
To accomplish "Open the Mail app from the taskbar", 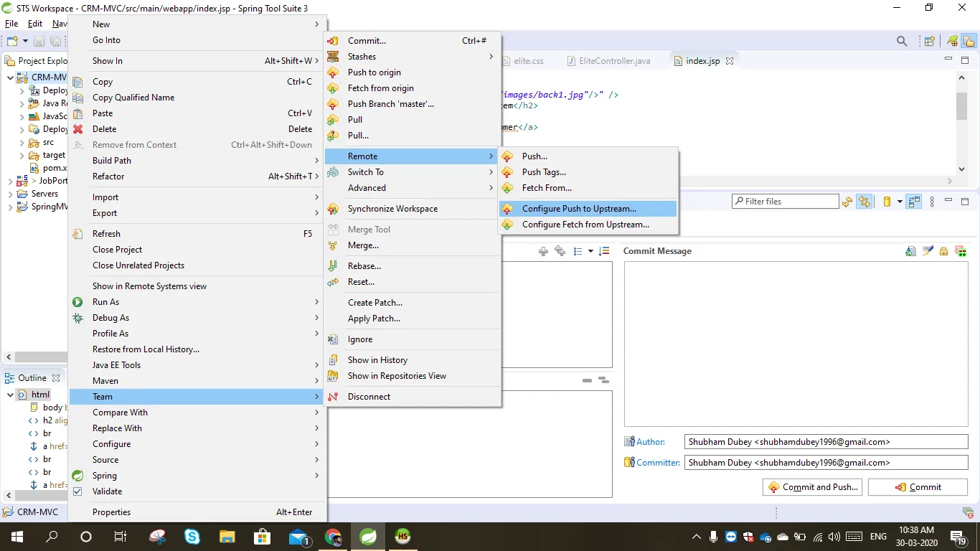I will point(298,537).
